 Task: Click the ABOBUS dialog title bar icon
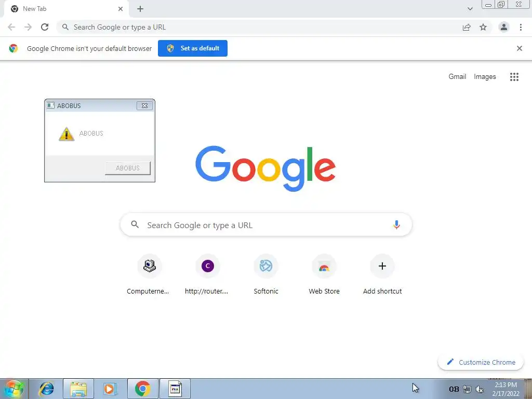tap(50, 105)
